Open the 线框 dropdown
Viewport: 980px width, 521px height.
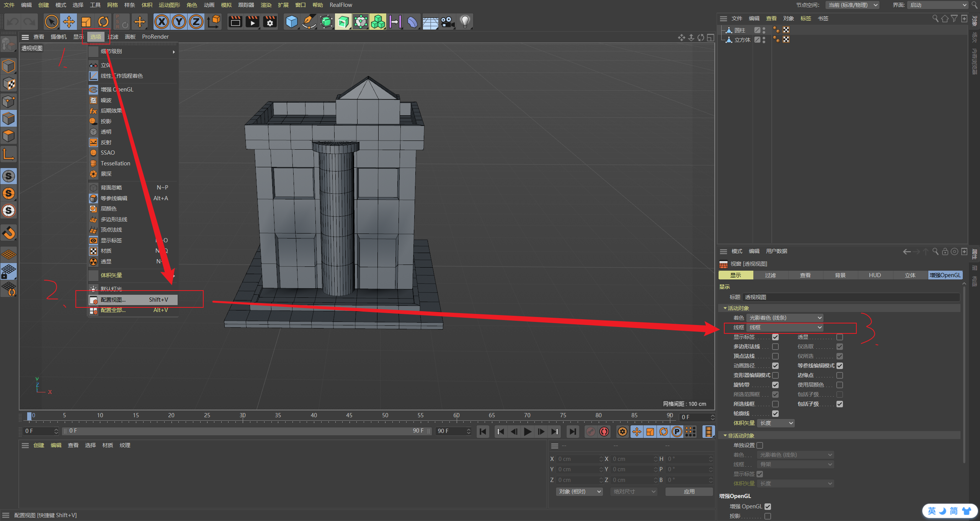(x=785, y=328)
